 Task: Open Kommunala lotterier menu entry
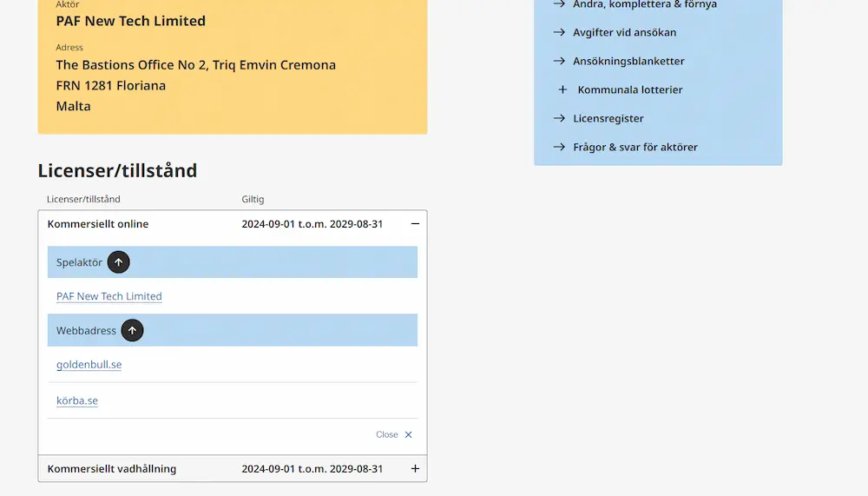[x=630, y=89]
